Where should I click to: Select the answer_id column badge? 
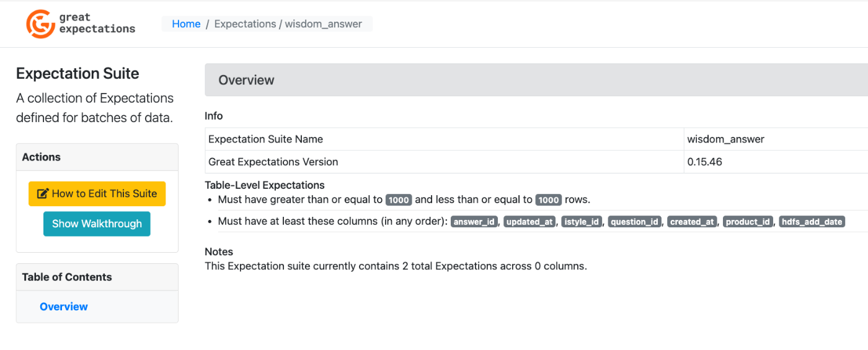tap(474, 222)
